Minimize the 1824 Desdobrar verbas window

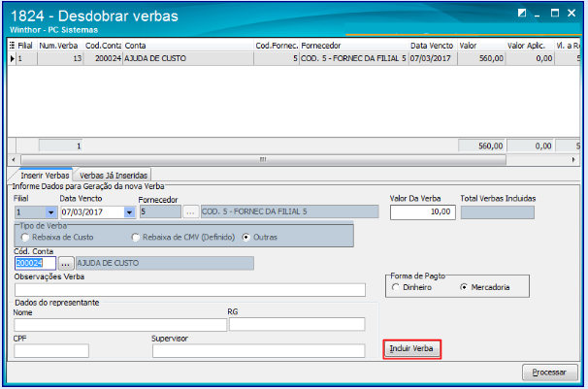coord(538,14)
